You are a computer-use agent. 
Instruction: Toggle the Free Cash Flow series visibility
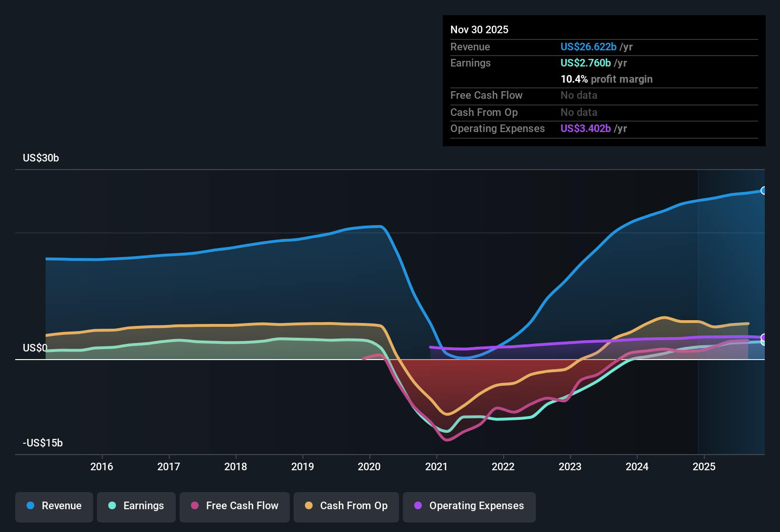coord(234,506)
